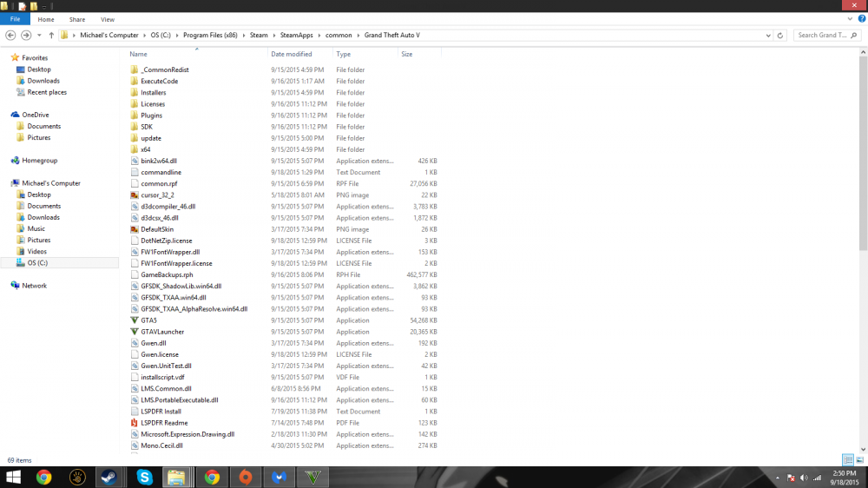Refresh the Grand Theft Auto V folder
This screenshot has height=488, width=868.
[780, 35]
